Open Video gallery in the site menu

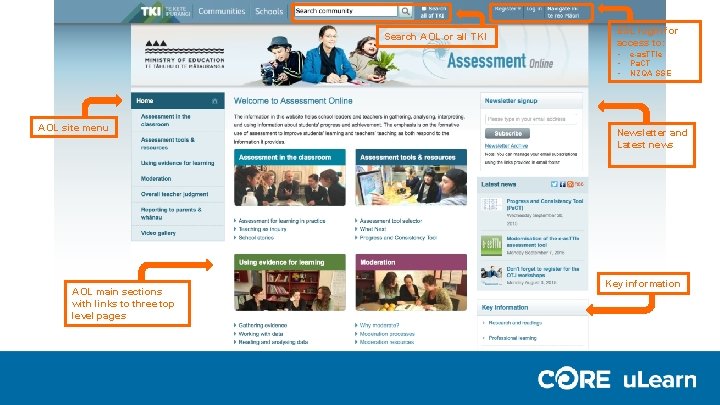178,233
